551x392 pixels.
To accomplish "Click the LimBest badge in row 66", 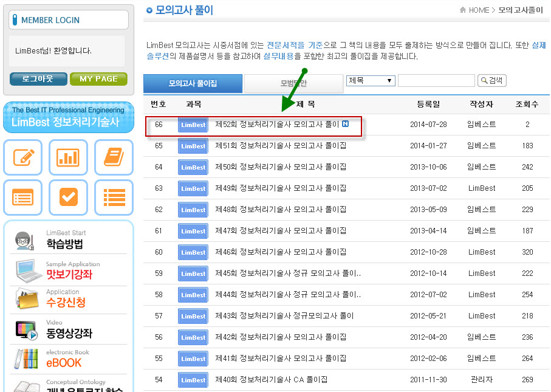I will (x=193, y=125).
